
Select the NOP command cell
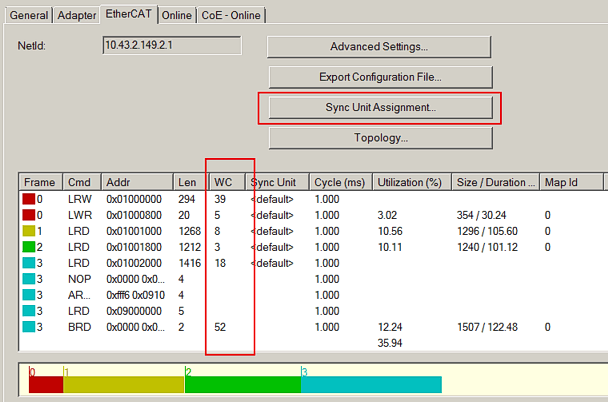tap(79, 279)
